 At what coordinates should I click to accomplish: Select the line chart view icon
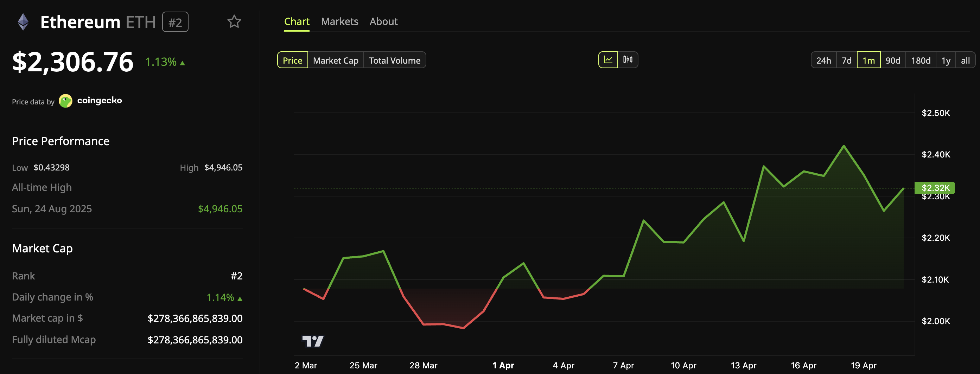tap(608, 60)
